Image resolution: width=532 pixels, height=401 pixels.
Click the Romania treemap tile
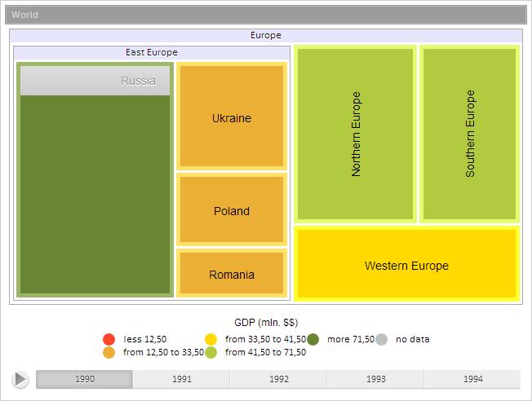pos(232,274)
